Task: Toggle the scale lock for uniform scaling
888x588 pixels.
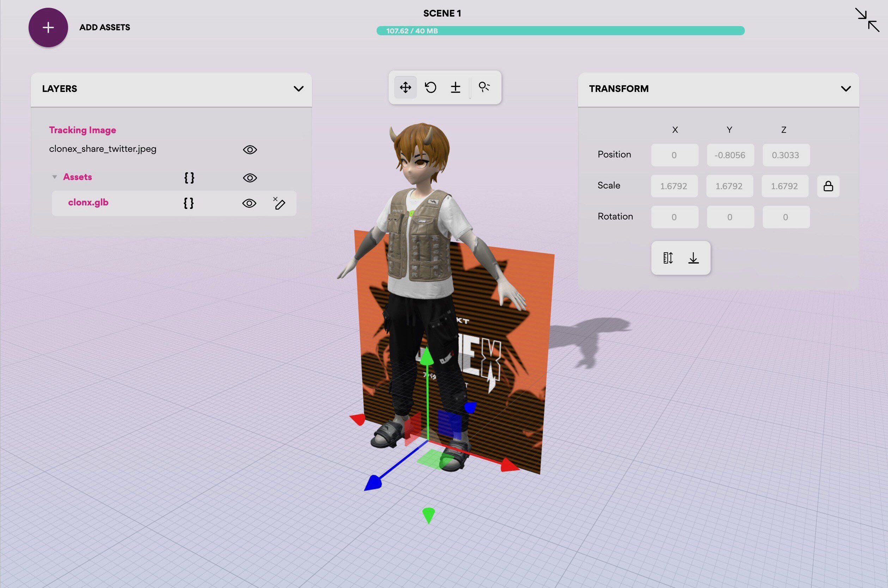Action: (x=828, y=186)
